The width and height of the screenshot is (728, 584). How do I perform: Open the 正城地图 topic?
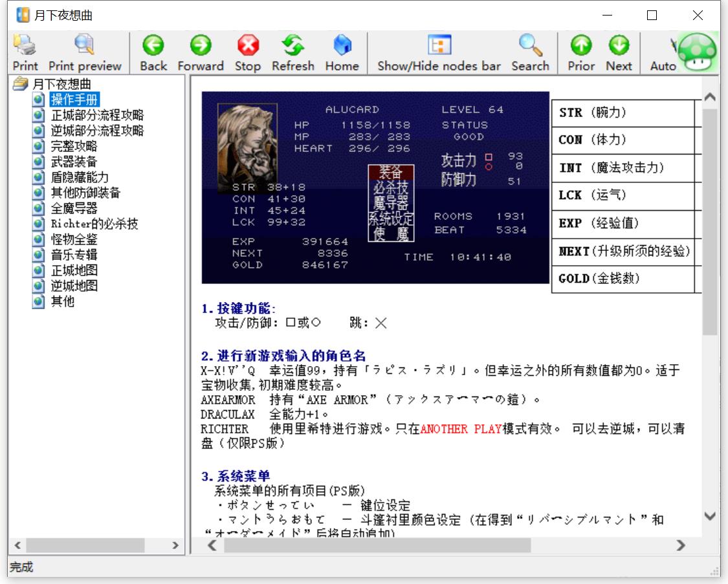coord(74,270)
